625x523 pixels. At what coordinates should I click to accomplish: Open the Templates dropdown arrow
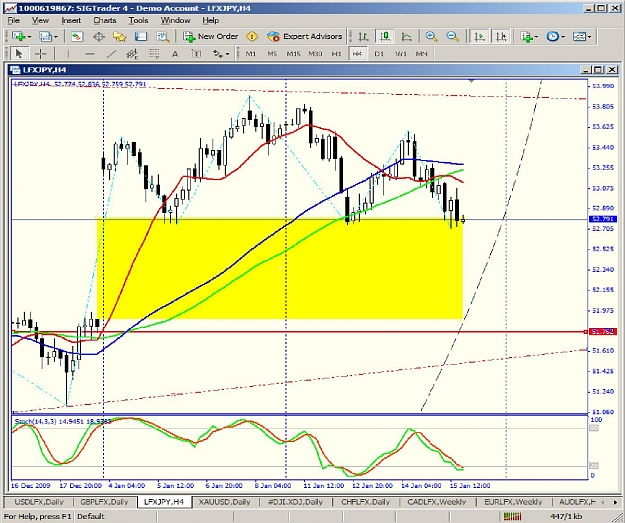pos(589,37)
